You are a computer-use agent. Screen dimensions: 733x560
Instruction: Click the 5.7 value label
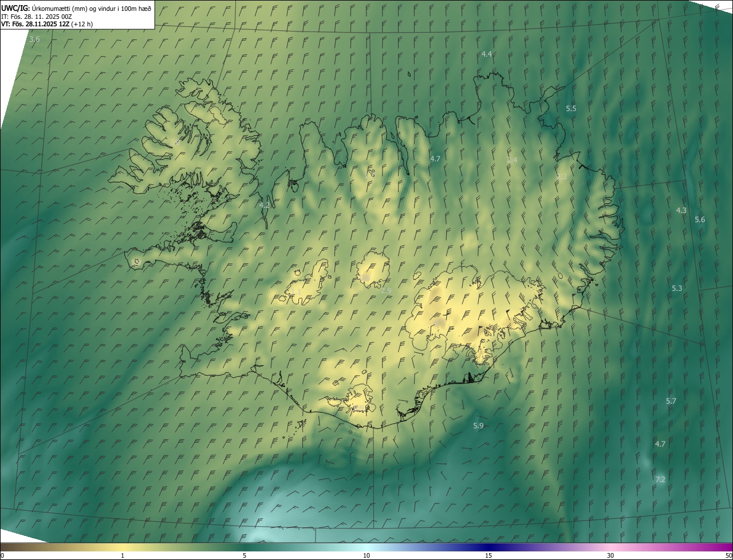click(x=671, y=401)
